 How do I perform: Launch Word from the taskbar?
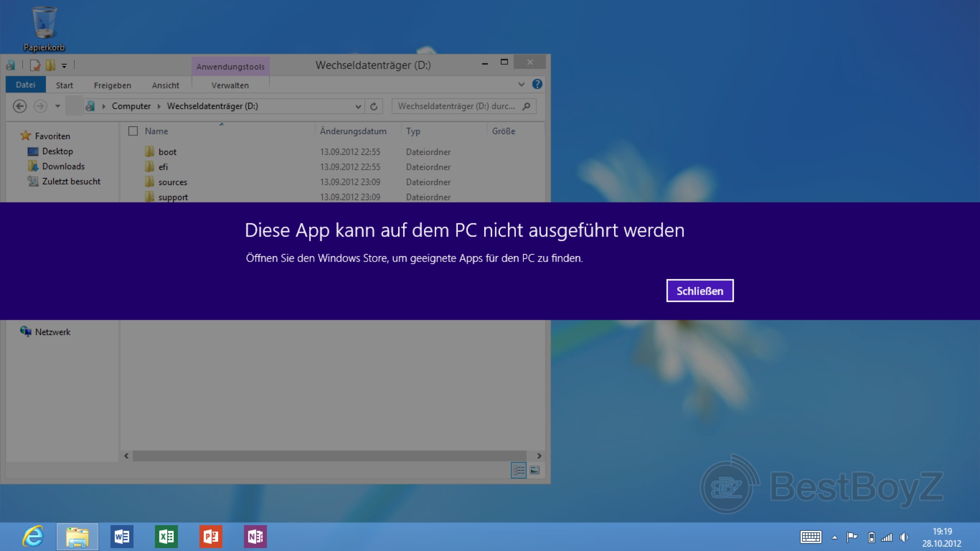coord(122,536)
